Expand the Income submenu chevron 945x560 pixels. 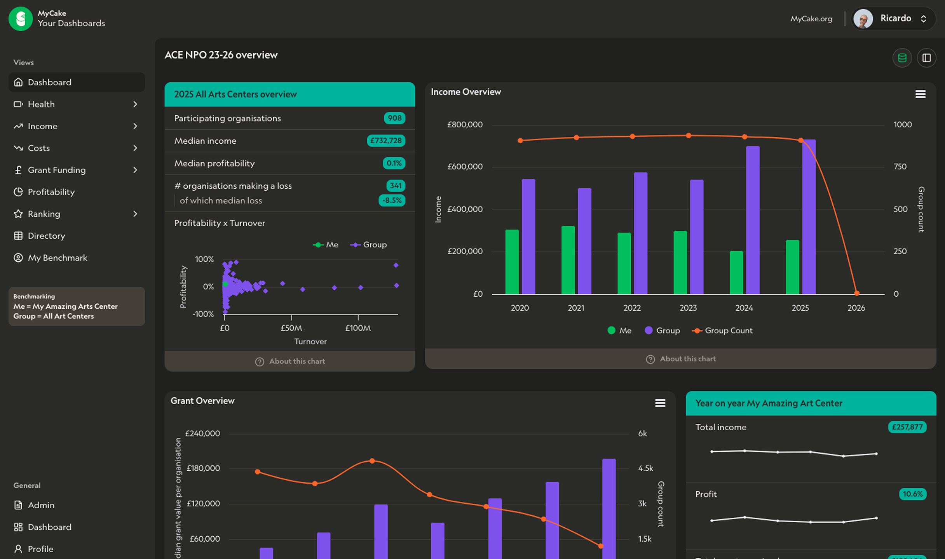click(135, 126)
